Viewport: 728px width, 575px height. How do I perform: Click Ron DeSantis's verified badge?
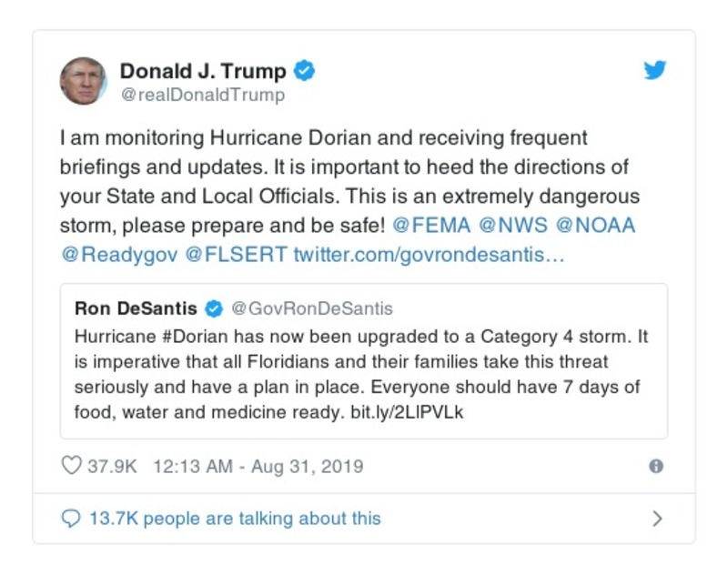pos(213,308)
